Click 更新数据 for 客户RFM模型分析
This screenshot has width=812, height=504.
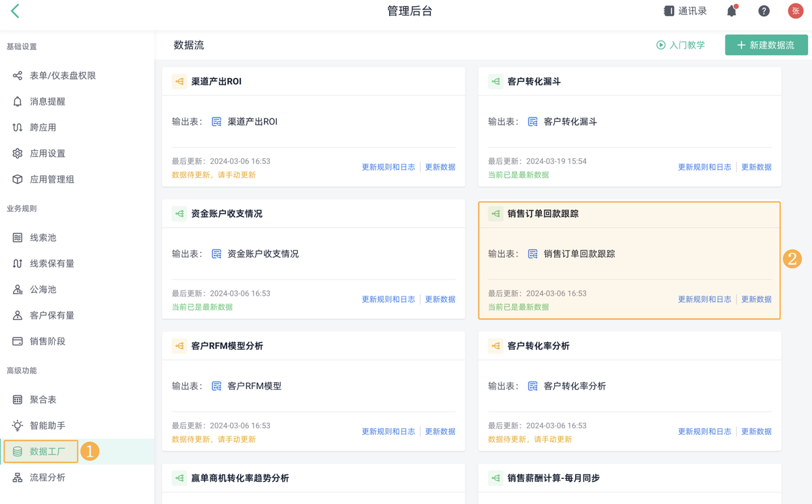440,432
